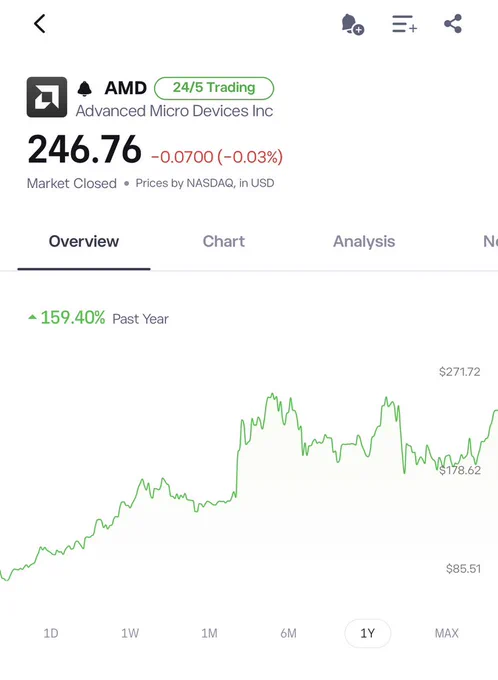Select the 1M time range
Image resolution: width=498 pixels, height=680 pixels.
209,634
